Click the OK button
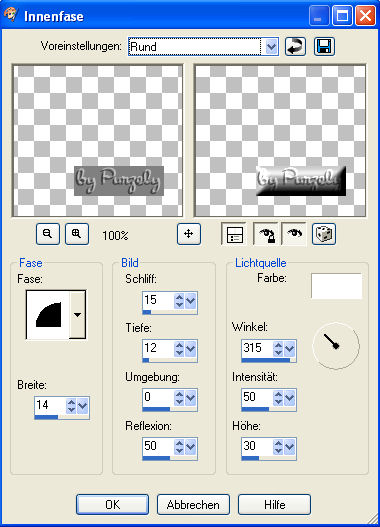Image resolution: width=380 pixels, height=527 pixels. (x=112, y=504)
